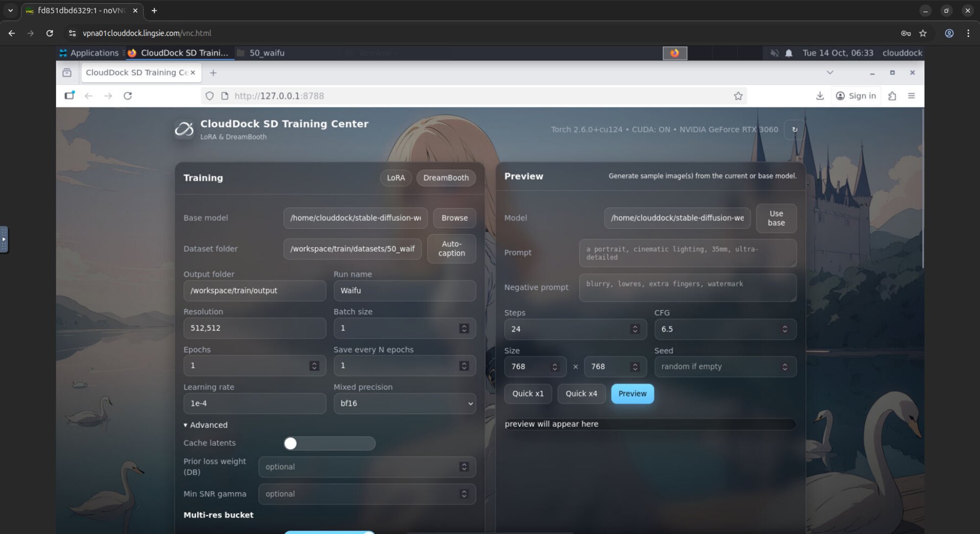Open the Mixed precision dropdown
The image size is (980, 534).
404,403
